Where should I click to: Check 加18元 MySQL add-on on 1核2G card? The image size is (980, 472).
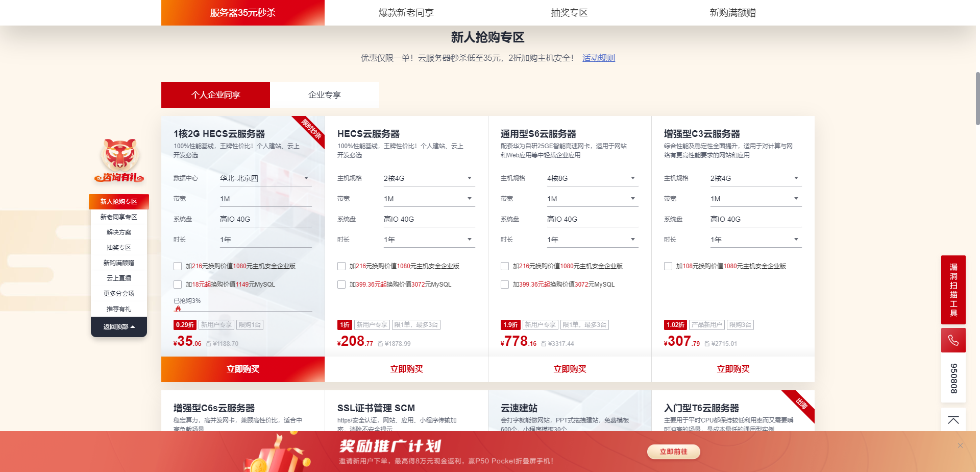pos(178,285)
